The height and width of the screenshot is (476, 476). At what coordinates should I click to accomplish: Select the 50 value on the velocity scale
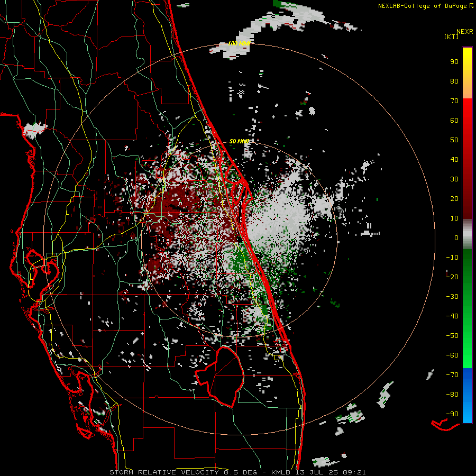pos(454,140)
